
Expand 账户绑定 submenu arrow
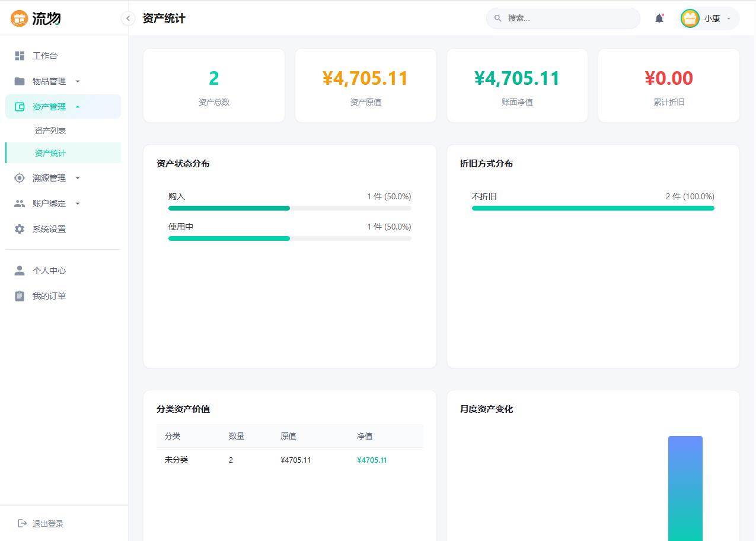pos(78,203)
